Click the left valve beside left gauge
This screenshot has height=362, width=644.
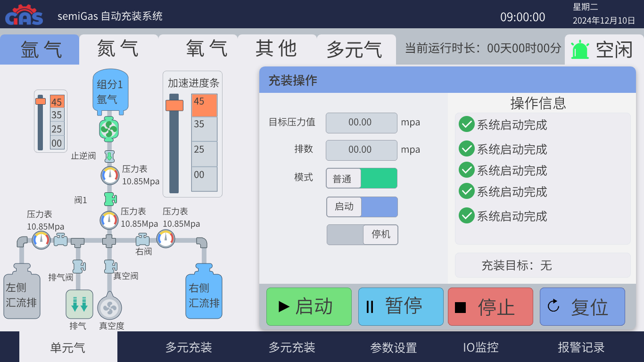60,240
